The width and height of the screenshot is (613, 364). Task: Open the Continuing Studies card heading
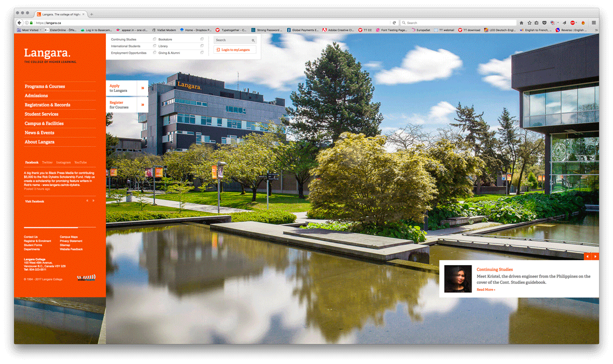click(495, 269)
